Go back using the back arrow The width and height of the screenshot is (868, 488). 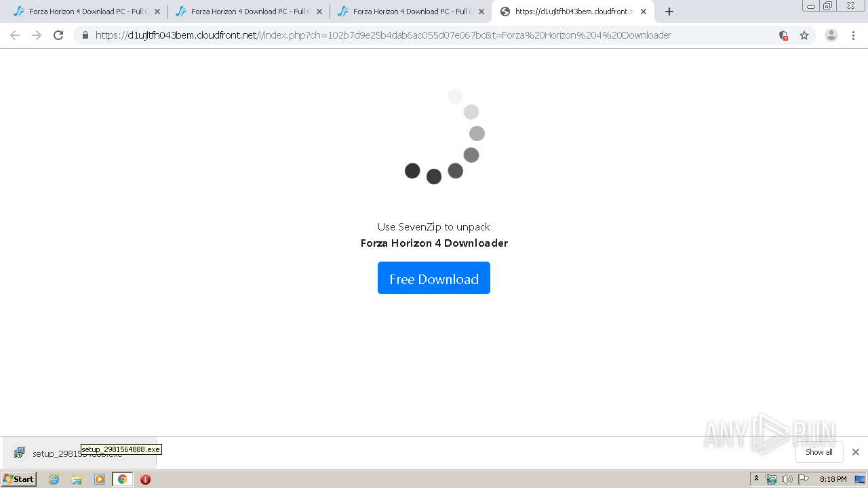(15, 35)
